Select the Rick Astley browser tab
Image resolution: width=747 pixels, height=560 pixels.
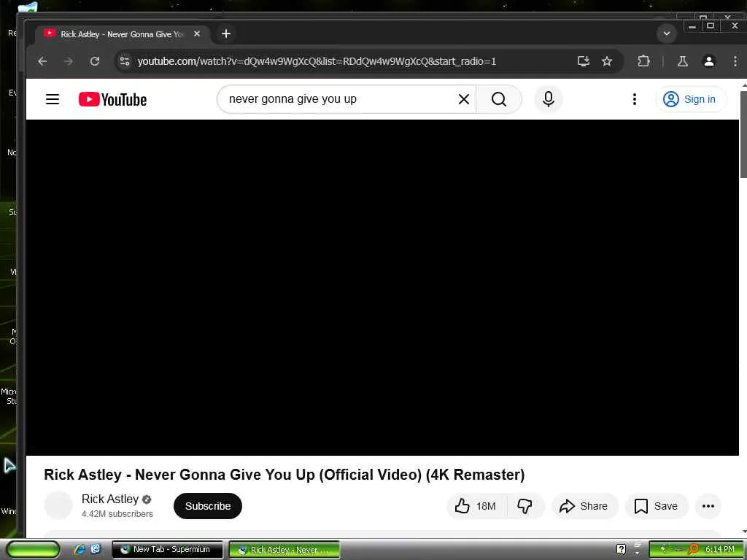[x=123, y=34]
